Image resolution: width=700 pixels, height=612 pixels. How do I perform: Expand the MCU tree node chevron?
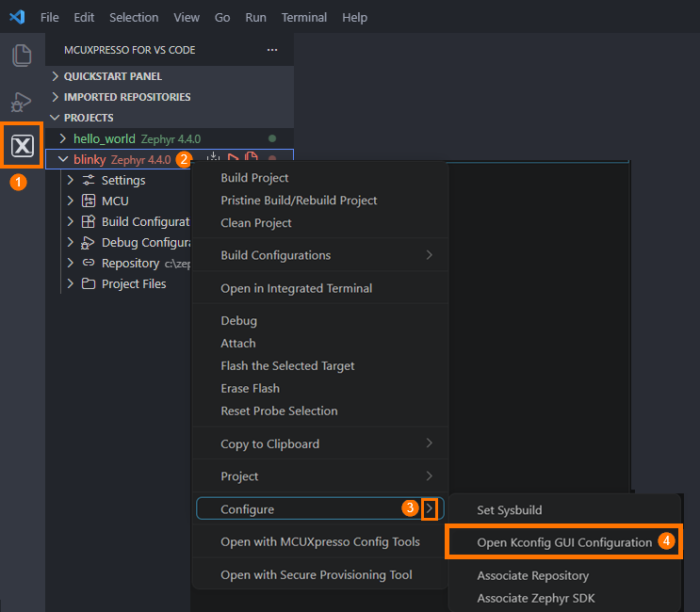(70, 201)
